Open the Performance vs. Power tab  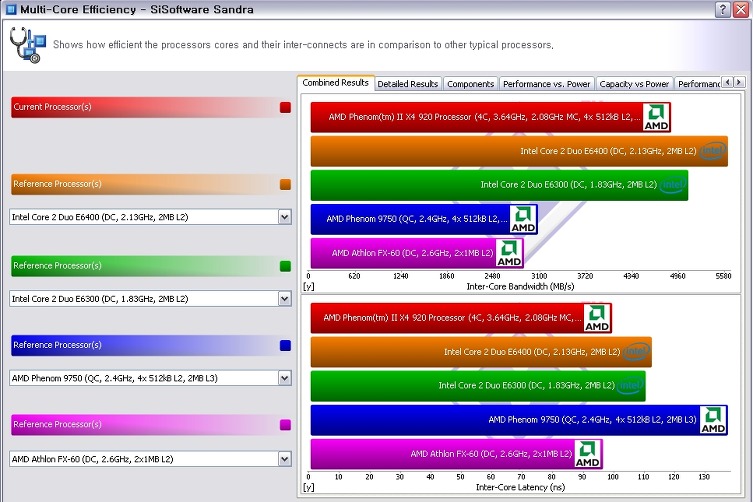coord(547,84)
